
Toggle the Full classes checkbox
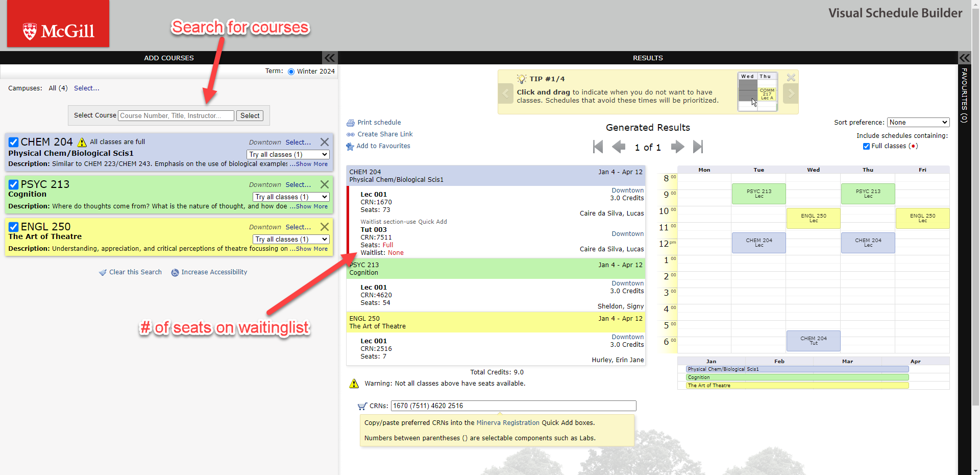(866, 146)
